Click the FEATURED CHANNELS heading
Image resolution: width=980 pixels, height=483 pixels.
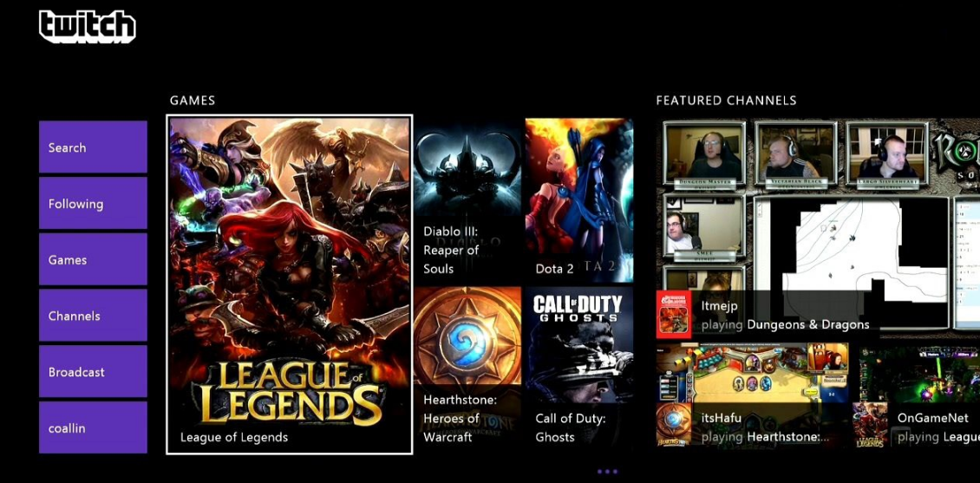point(726,101)
